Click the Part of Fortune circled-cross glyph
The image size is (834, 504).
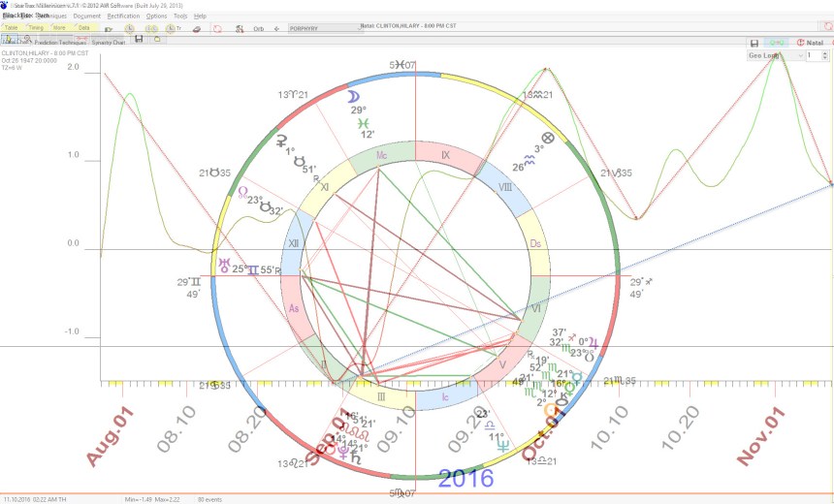[548, 139]
